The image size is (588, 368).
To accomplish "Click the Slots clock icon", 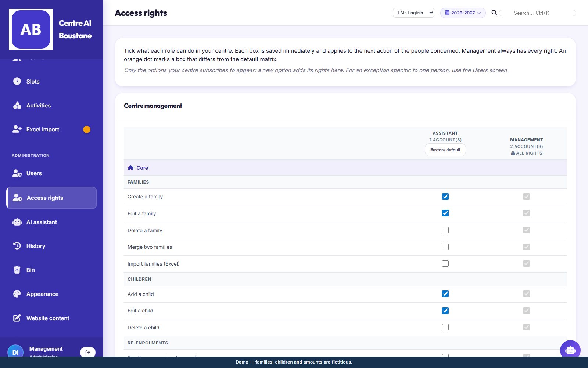I will (17, 81).
